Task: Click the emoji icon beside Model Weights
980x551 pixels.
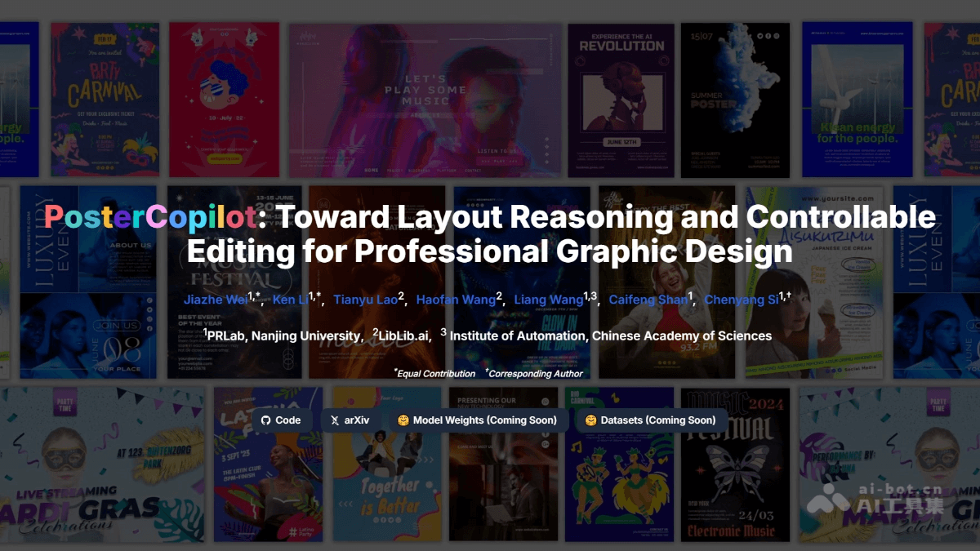Action: (403, 420)
